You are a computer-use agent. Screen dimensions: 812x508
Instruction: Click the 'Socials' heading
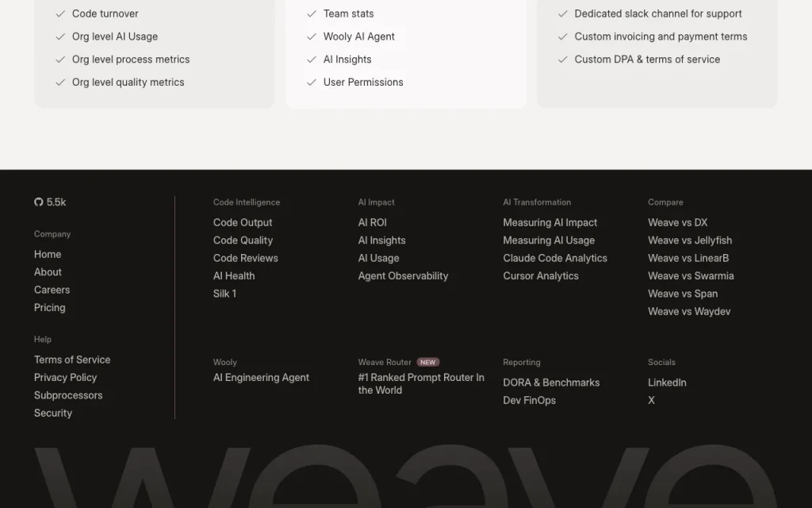(x=662, y=362)
